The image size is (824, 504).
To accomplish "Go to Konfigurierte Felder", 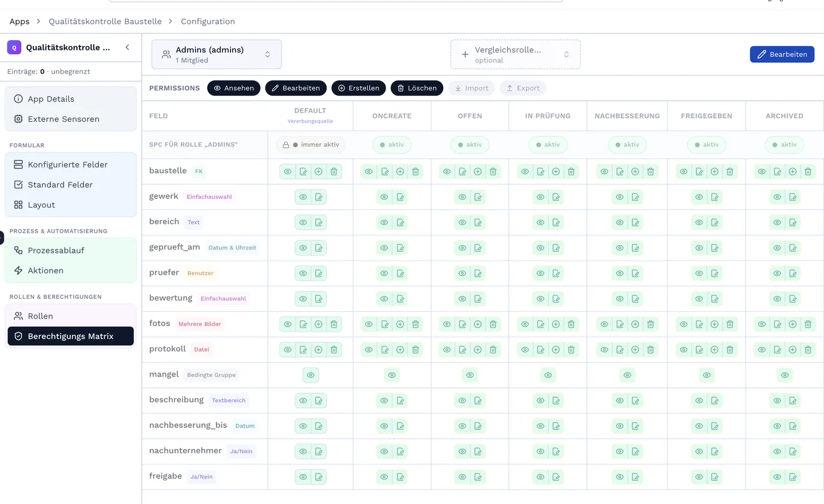I will (70, 165).
